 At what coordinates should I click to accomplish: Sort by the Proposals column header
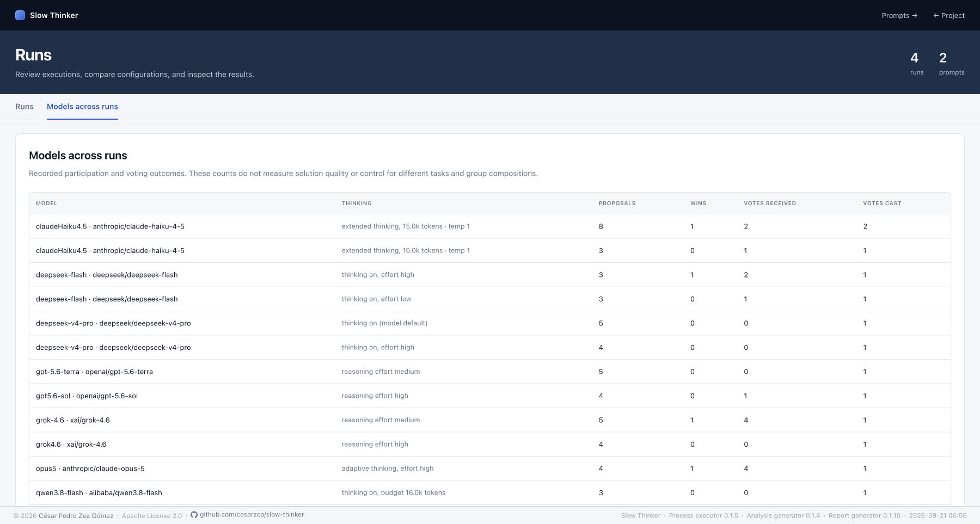click(x=617, y=204)
